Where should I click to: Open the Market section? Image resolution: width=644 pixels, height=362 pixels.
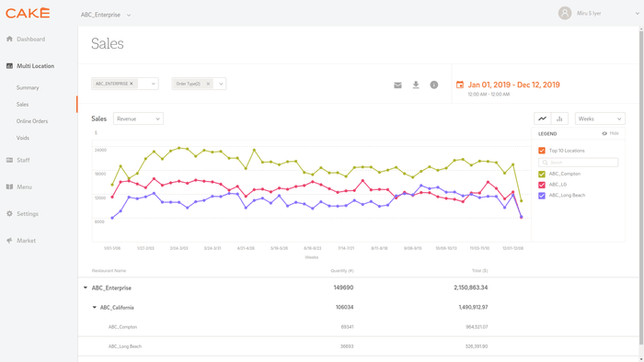pos(27,240)
